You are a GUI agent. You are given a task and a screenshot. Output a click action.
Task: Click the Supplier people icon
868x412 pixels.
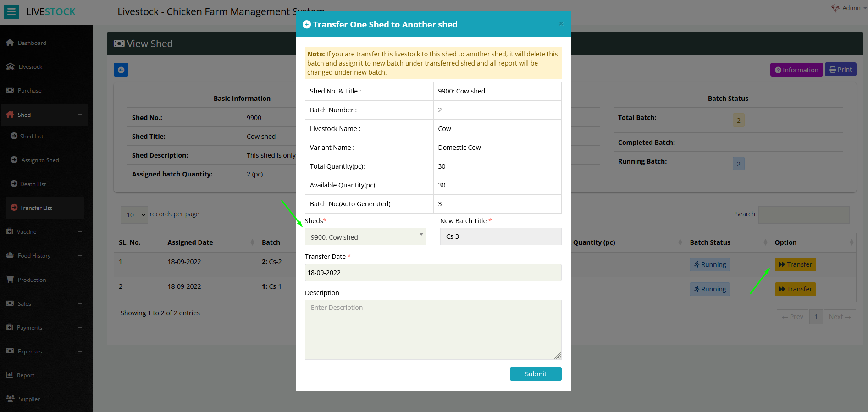pyautogui.click(x=10, y=399)
